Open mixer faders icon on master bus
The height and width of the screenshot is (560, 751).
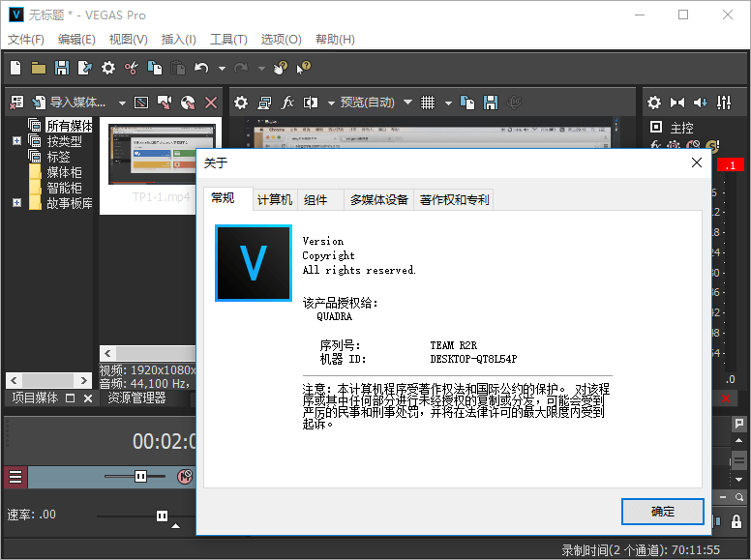724,102
